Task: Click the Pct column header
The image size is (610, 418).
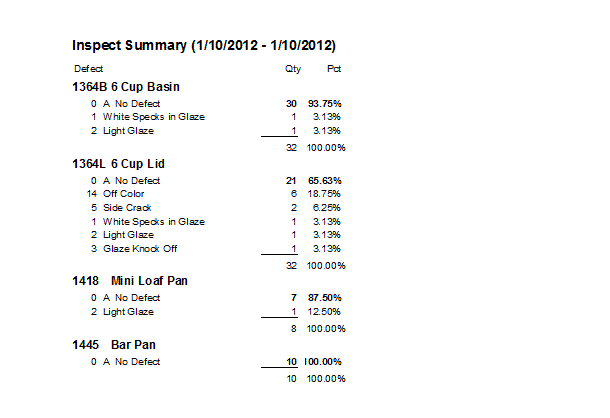Action: [335, 68]
